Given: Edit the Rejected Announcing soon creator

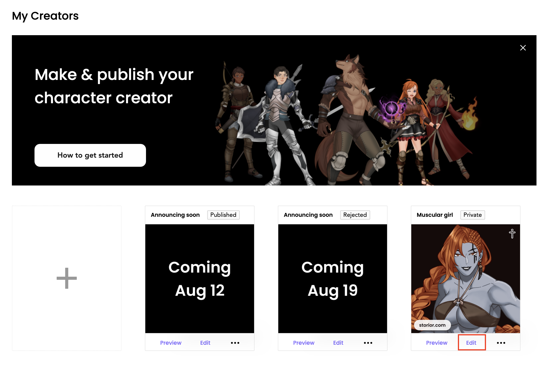Looking at the screenshot, I should click(338, 343).
